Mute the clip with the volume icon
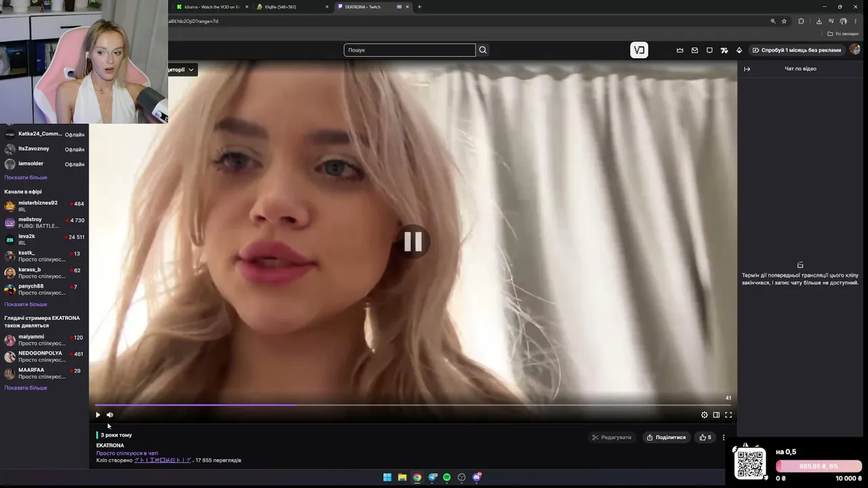Viewport: 868px width, 488px height. coord(110,415)
